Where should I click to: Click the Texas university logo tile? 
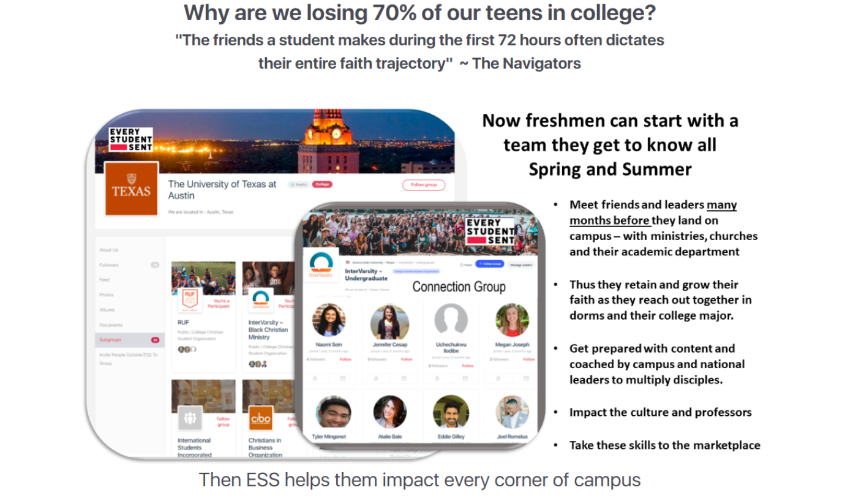click(x=132, y=189)
